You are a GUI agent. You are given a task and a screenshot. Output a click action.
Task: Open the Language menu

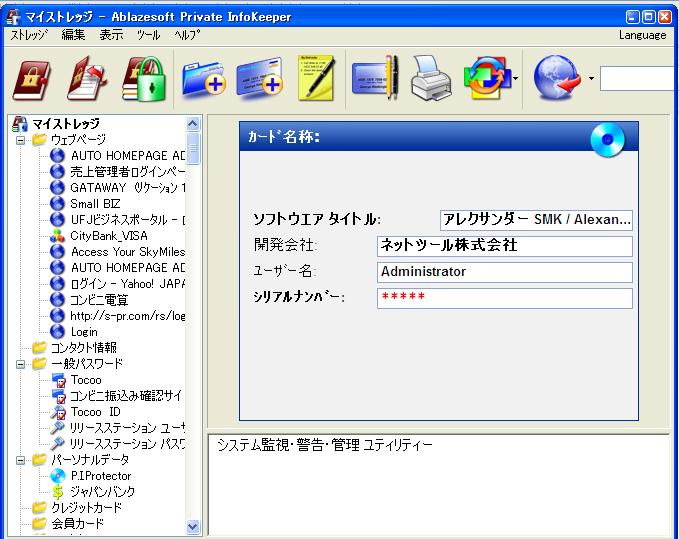point(642,35)
